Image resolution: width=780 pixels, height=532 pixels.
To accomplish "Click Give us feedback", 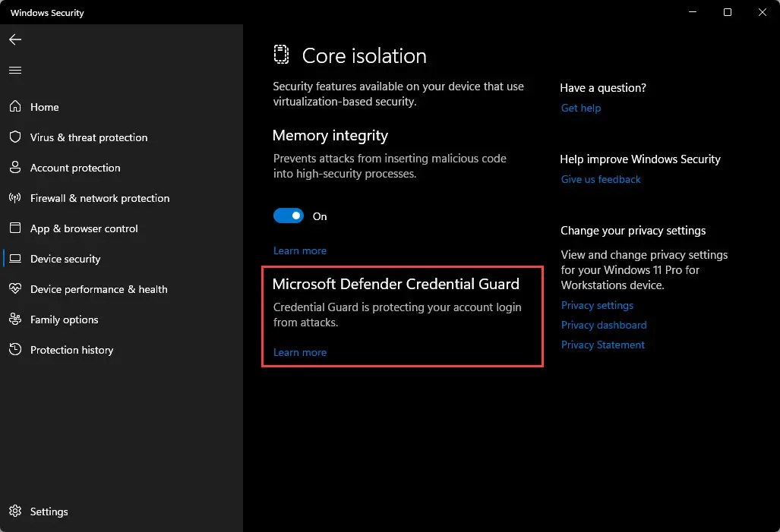I will [x=601, y=179].
